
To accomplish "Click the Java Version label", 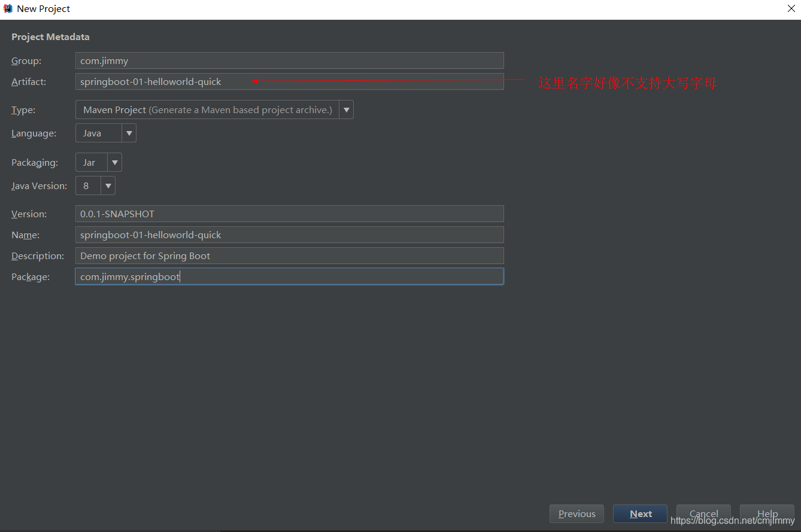I will click(x=39, y=186).
